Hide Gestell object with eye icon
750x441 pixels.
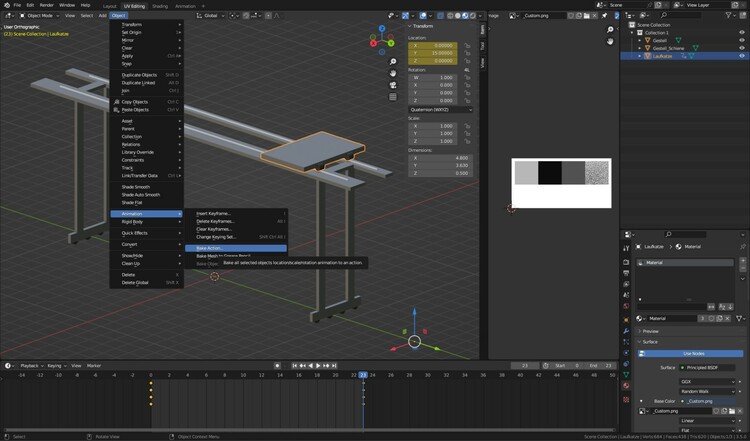(741, 40)
